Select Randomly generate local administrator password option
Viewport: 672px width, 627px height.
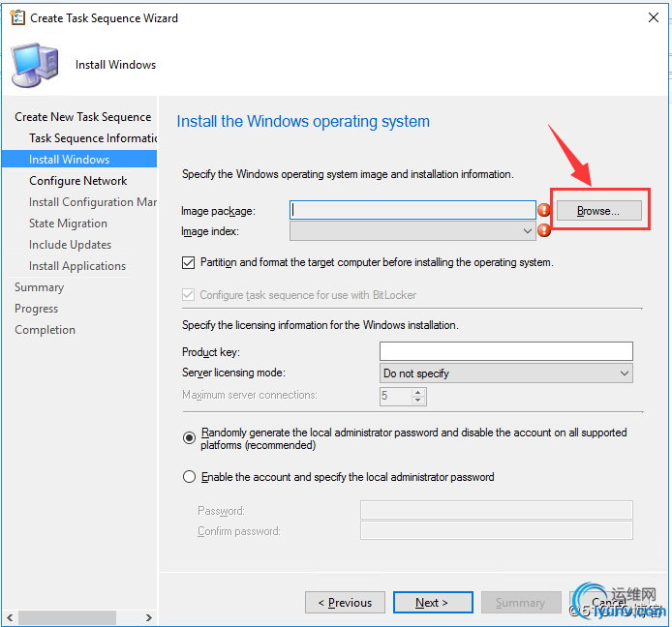point(189,437)
